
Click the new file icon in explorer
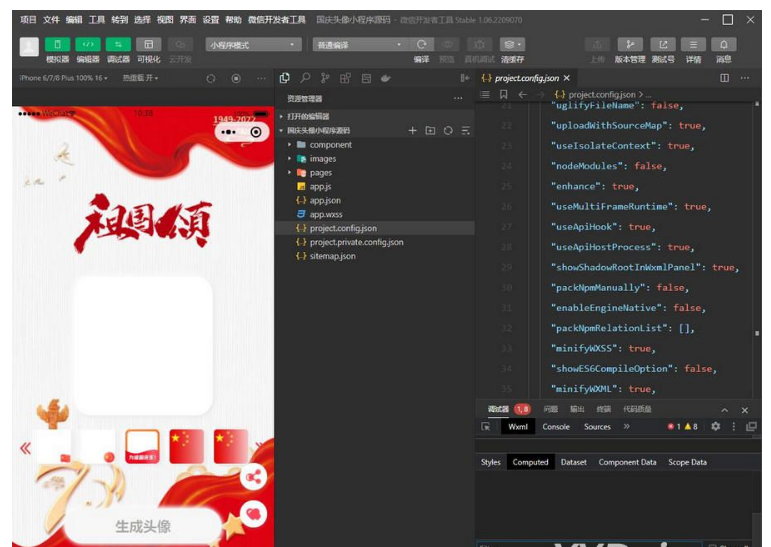413,131
